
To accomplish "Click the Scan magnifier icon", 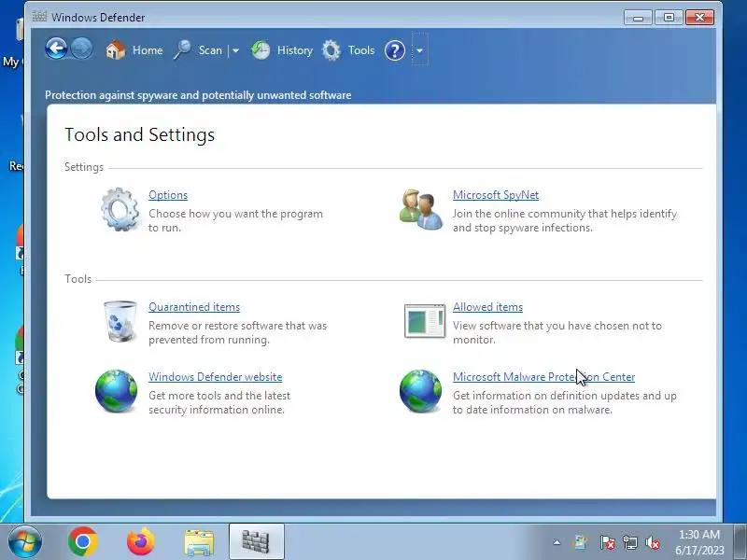I will [182, 50].
